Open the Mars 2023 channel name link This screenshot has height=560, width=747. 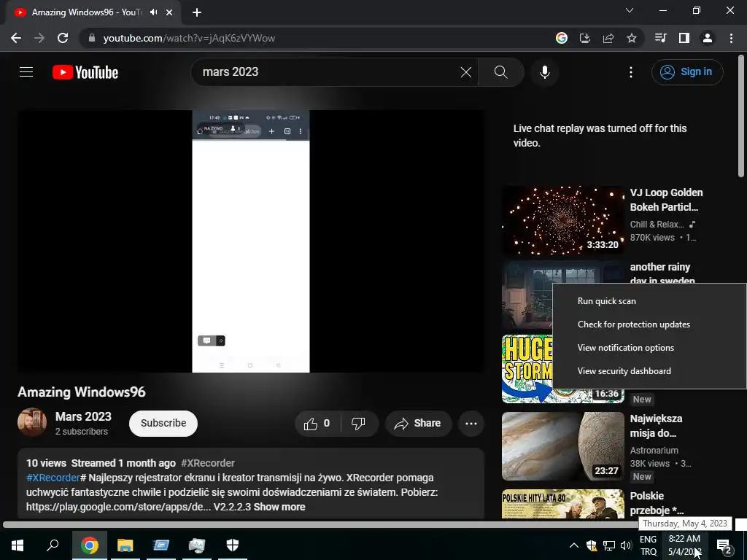click(83, 416)
